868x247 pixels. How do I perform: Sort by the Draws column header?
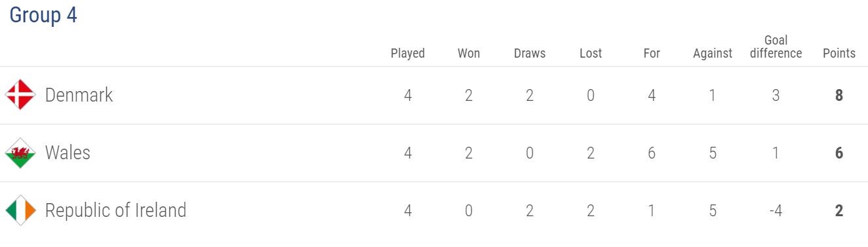(530, 53)
